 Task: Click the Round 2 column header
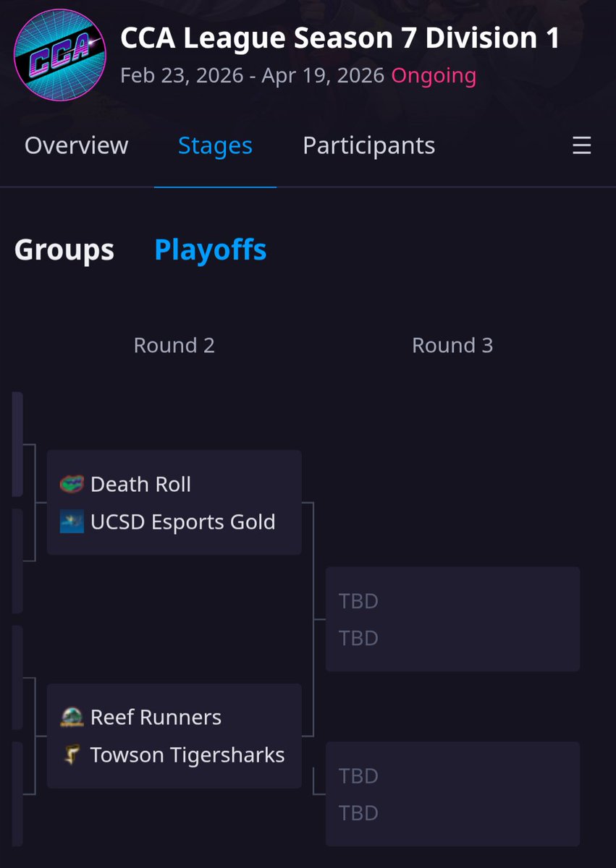click(174, 345)
